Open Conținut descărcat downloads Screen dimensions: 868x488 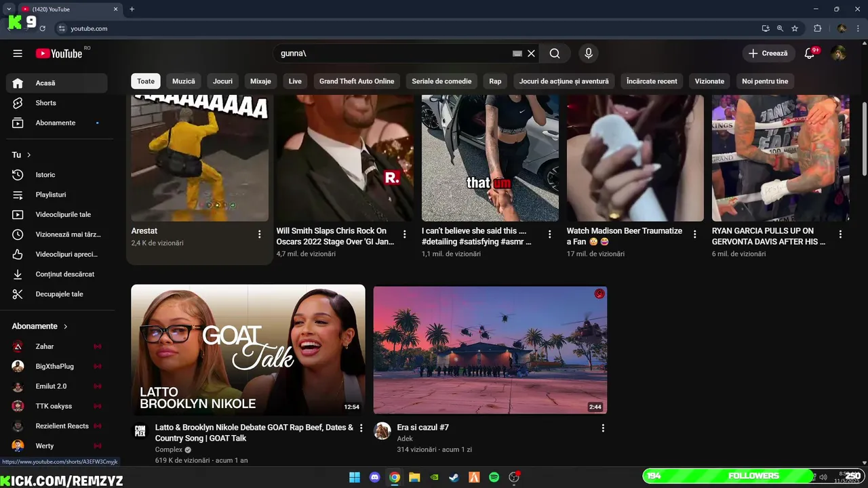pyautogui.click(x=57, y=274)
